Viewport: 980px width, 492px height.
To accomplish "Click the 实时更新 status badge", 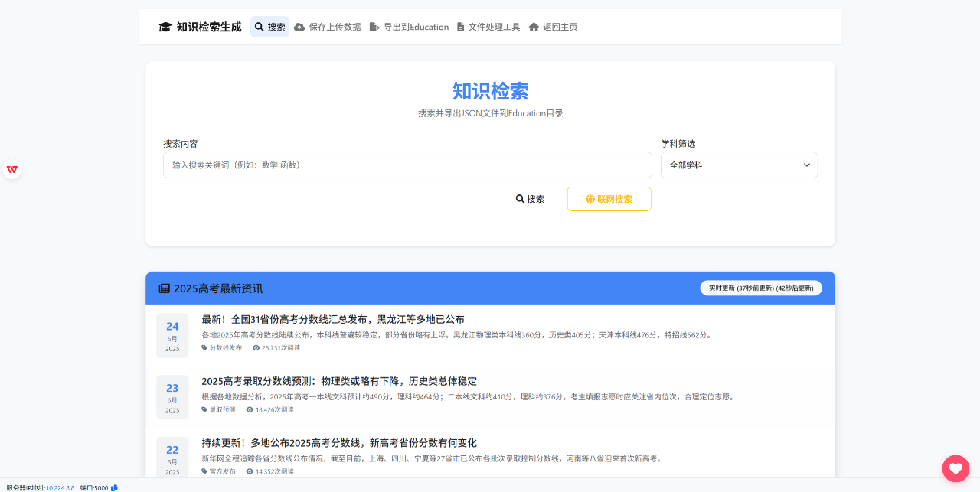I will click(x=760, y=288).
